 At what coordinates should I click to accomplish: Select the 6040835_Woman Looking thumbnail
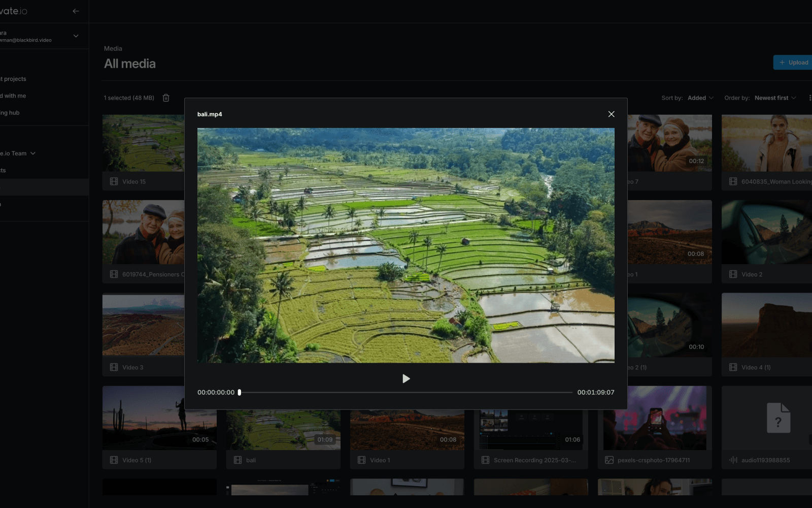click(x=767, y=143)
